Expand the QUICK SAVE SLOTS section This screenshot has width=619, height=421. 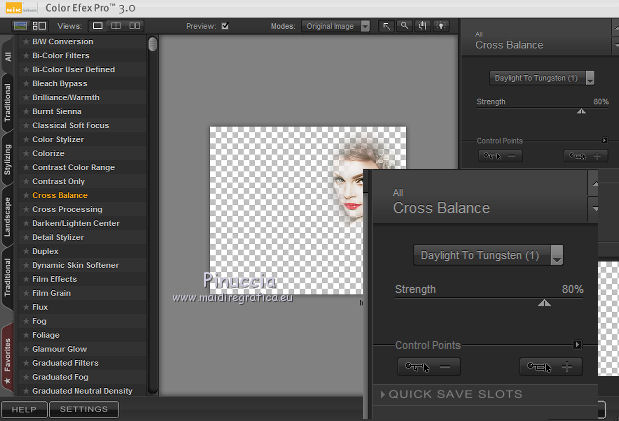point(452,394)
